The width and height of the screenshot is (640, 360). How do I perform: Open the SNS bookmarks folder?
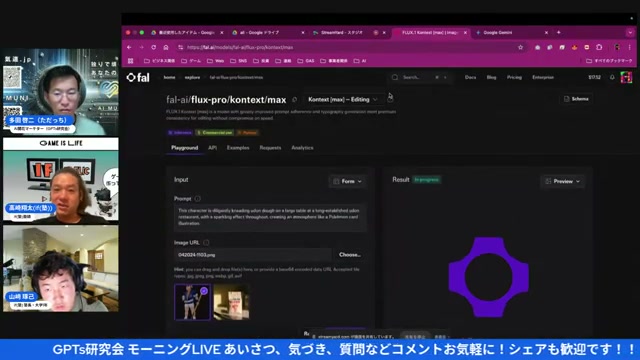tap(238, 61)
